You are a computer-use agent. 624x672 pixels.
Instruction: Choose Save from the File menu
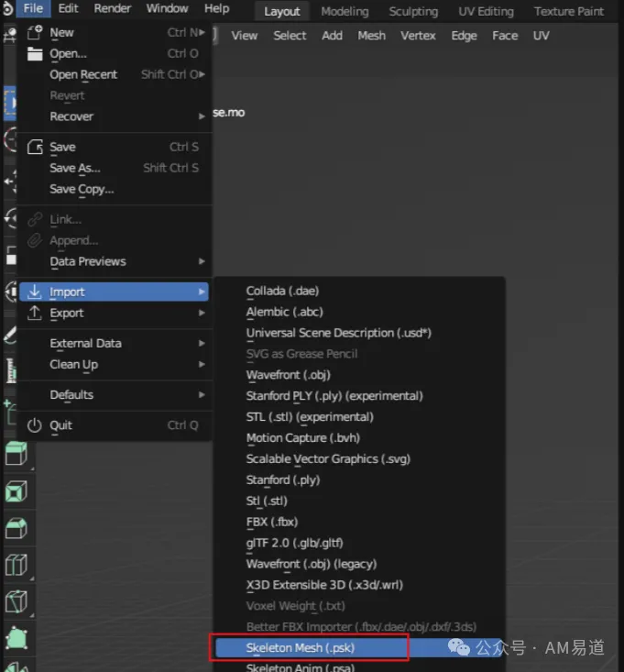tap(114, 147)
